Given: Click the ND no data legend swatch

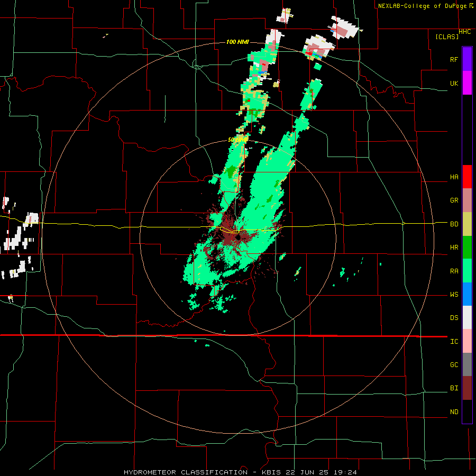Looking at the screenshot, I should [467, 411].
